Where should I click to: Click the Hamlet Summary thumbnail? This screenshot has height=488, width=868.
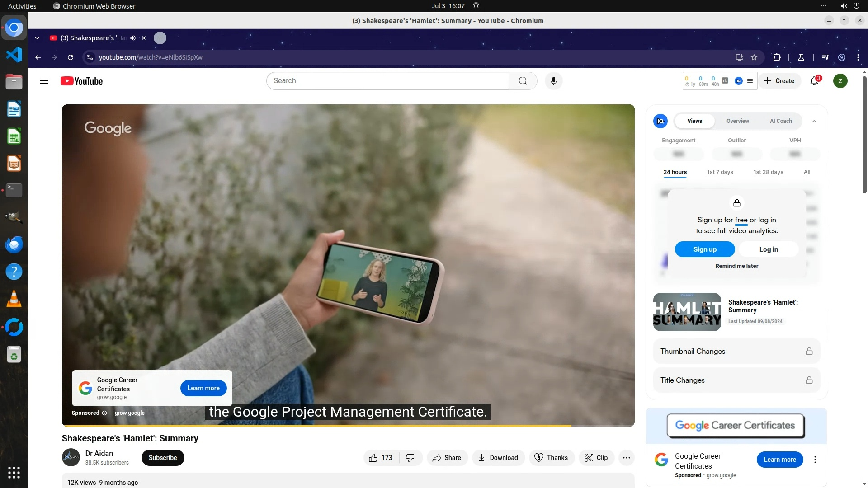click(x=687, y=312)
